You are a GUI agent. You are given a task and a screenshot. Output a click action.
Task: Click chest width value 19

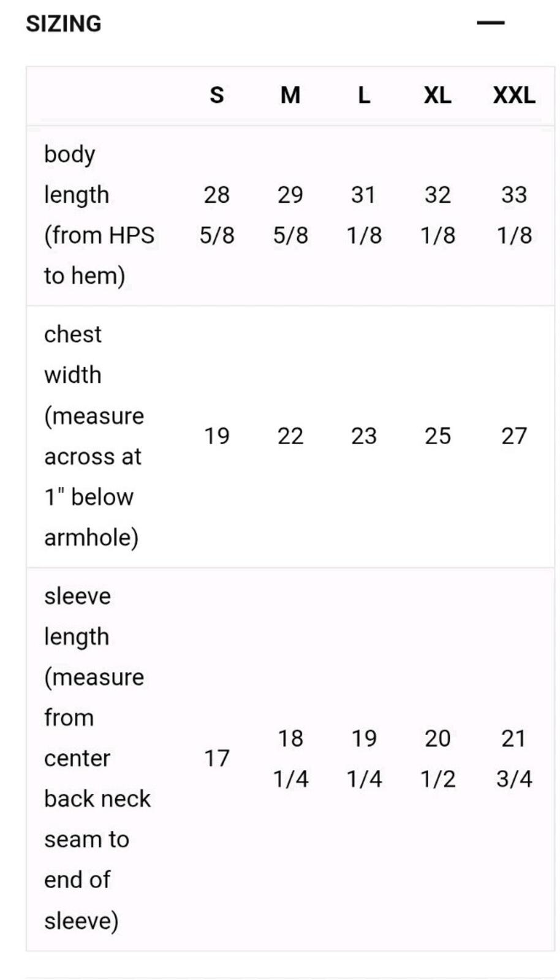217,436
